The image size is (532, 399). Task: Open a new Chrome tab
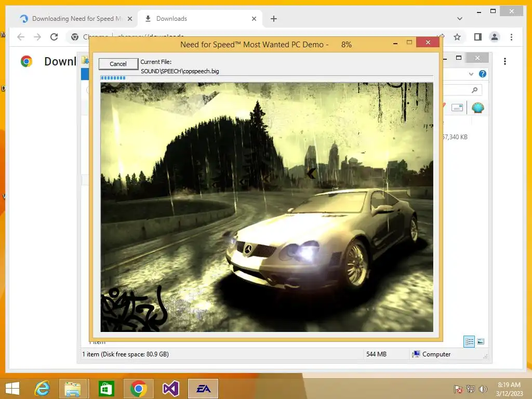coord(274,19)
